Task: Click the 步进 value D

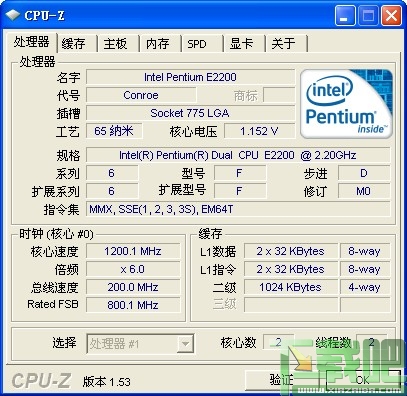Action: click(364, 173)
